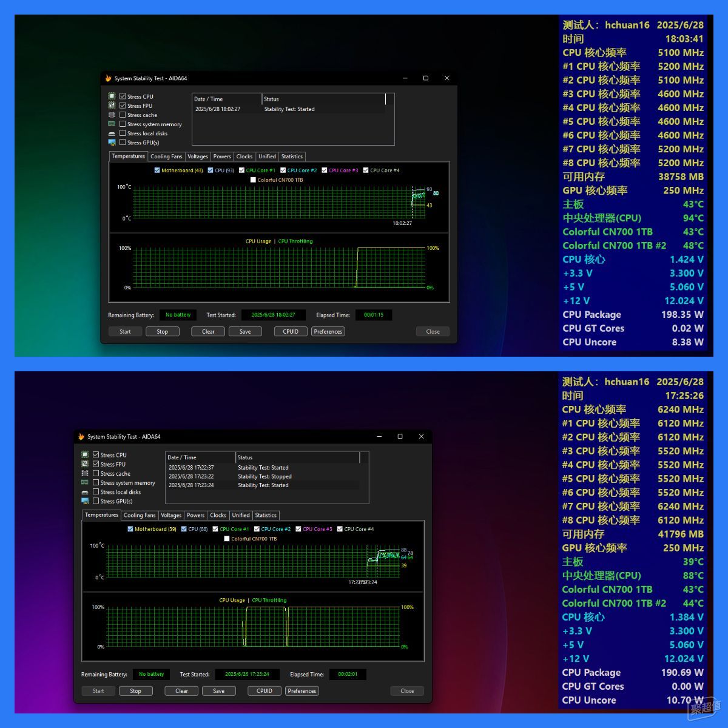728x728 pixels.
Task: Click Stop button in the 17:23 test window
Action: coord(135,690)
